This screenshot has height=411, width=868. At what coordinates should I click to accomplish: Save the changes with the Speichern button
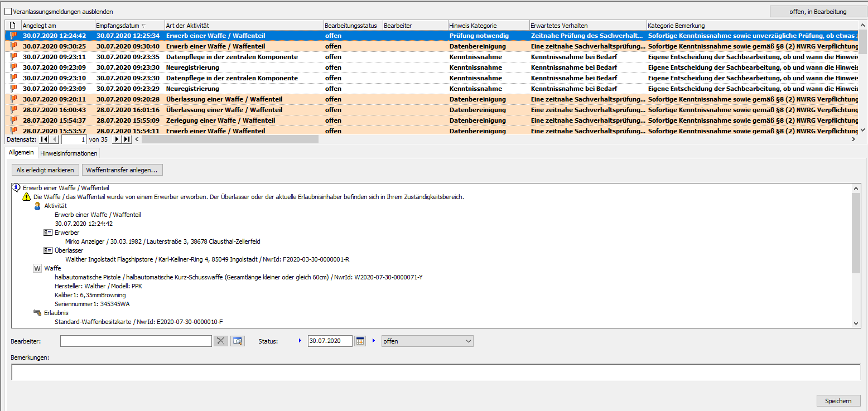(838, 400)
